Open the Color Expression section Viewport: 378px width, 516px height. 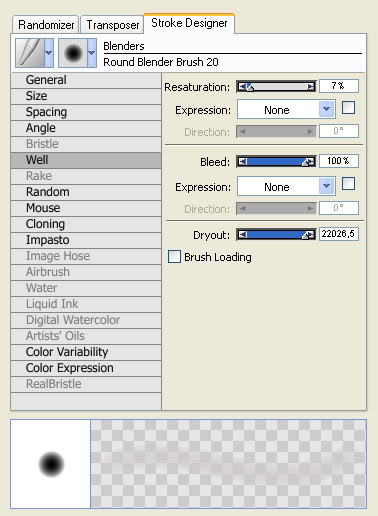(86, 368)
